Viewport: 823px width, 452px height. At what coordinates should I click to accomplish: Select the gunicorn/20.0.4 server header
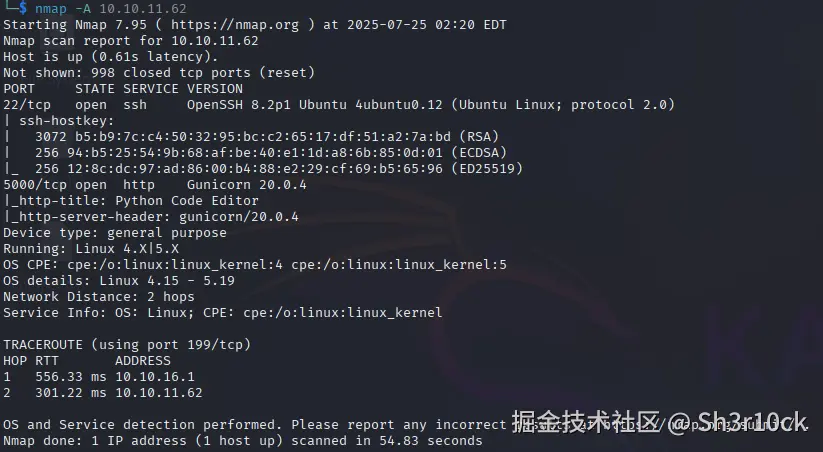239,217
